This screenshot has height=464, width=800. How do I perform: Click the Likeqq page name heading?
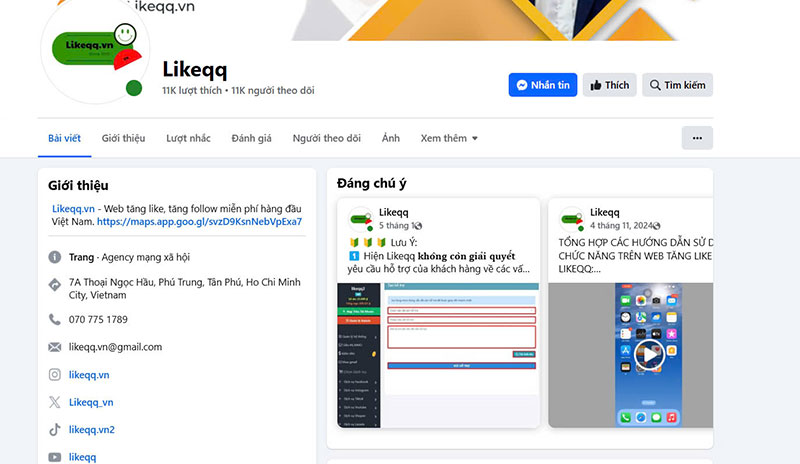pyautogui.click(x=194, y=69)
